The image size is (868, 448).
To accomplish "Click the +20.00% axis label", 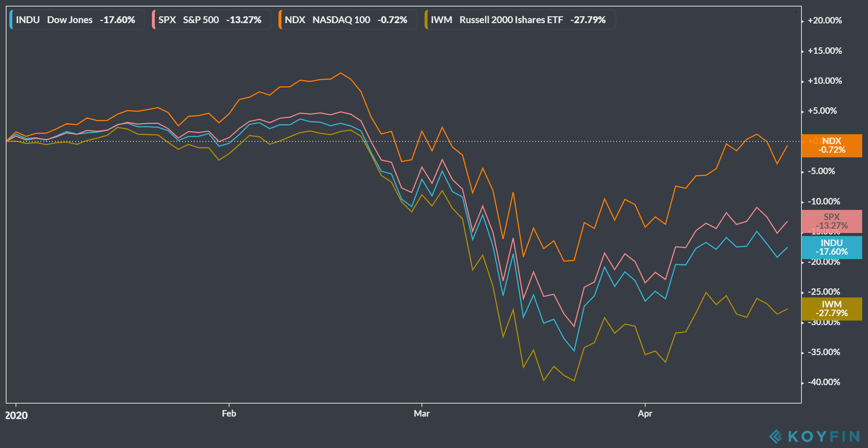I will coord(825,20).
